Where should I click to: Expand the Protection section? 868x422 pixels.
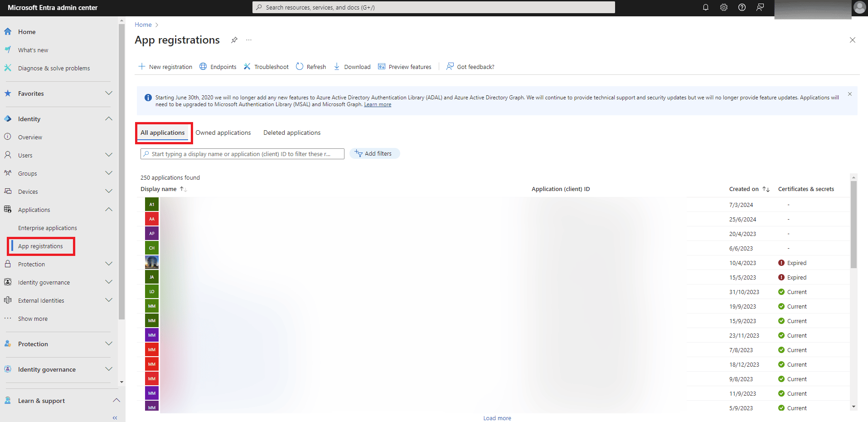(x=109, y=264)
